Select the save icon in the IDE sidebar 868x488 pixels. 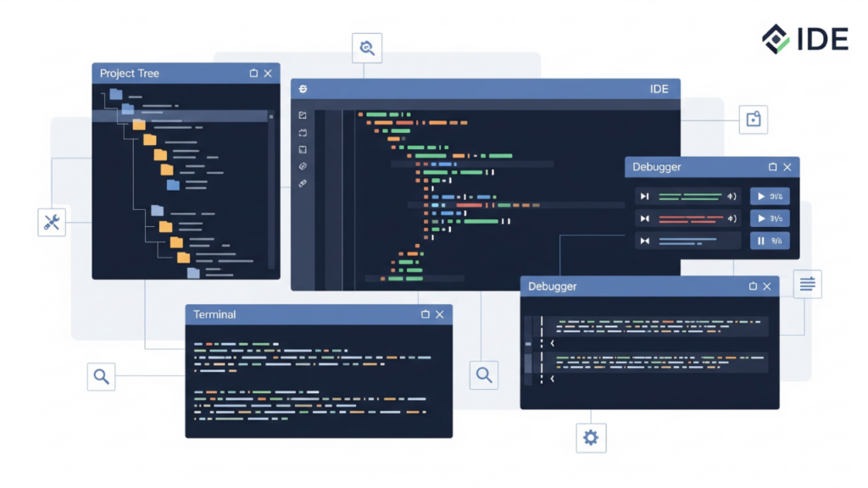coord(302,151)
